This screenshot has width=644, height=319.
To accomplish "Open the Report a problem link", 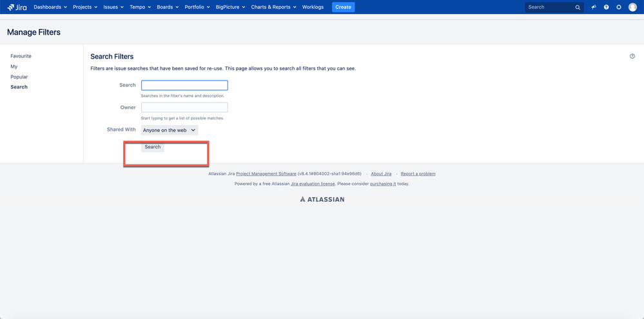I will click(x=418, y=173).
